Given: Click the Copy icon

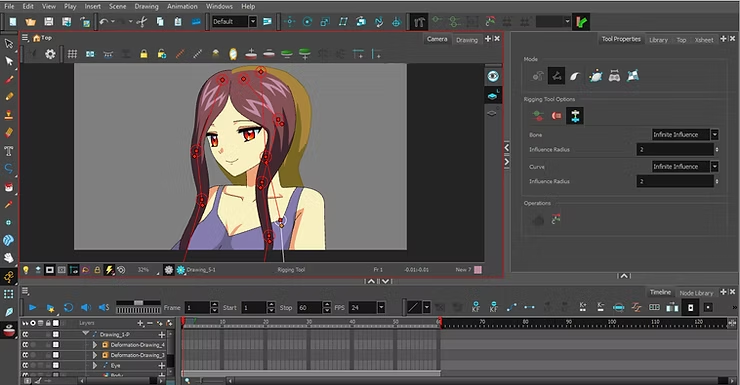Looking at the screenshot, I should point(160,22).
